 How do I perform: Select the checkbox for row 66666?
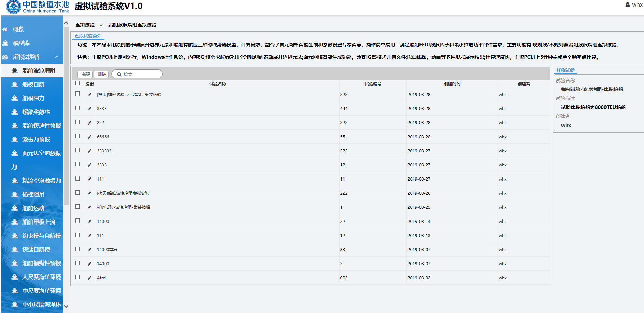click(x=78, y=136)
